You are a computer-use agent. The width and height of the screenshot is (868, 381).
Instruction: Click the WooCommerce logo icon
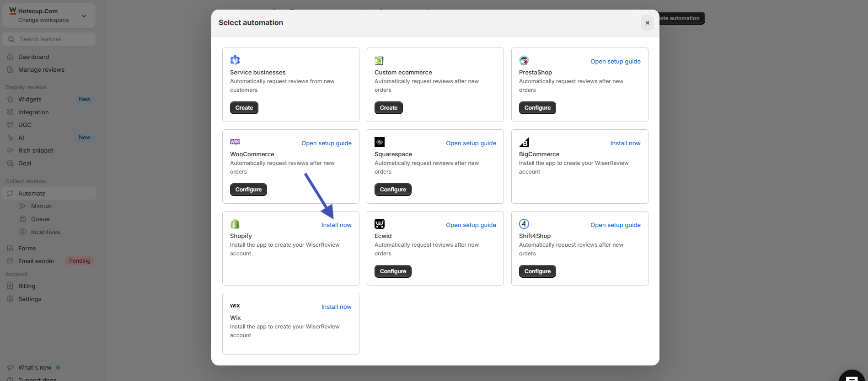pos(235,142)
